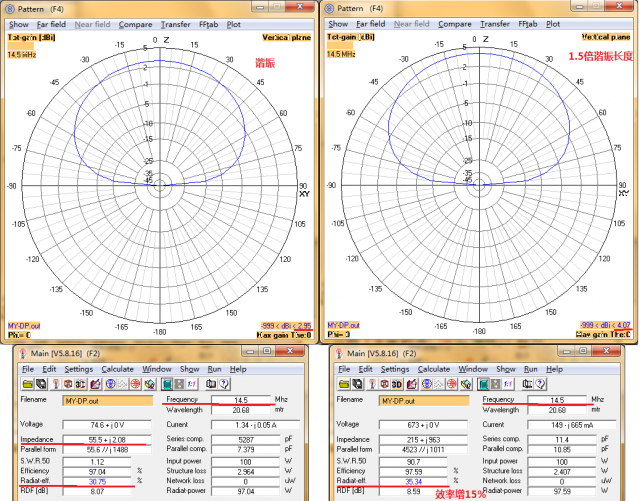Viewport: 640px width, 501px height.
Task: Open Compare menu in left Pattern window
Action: 136,24
